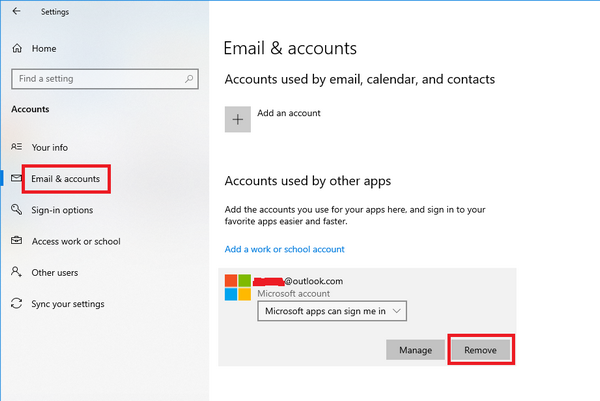
Task: Click the Microsoft logo on the account
Action: pos(238,287)
